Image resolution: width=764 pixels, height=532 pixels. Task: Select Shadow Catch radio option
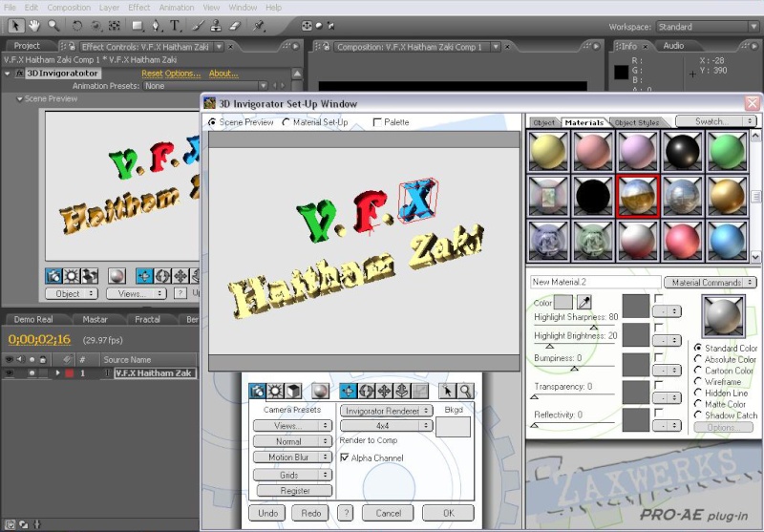(x=698, y=415)
